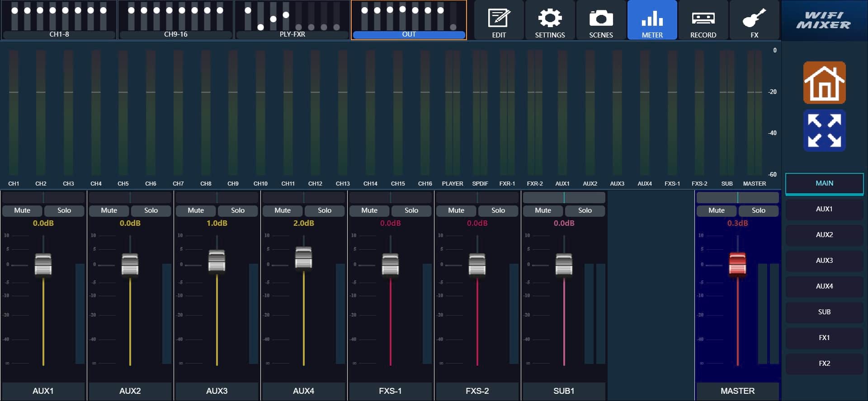Click the PLAYER meter label
The width and height of the screenshot is (868, 401).
(453, 184)
